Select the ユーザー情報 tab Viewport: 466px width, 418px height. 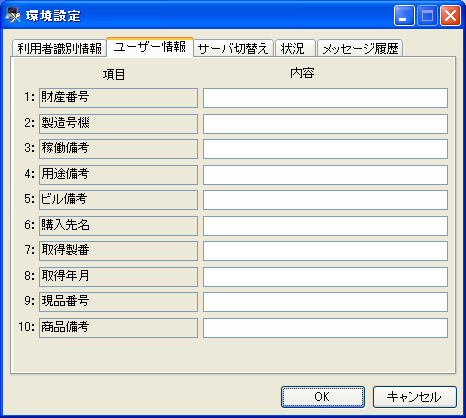(150, 47)
